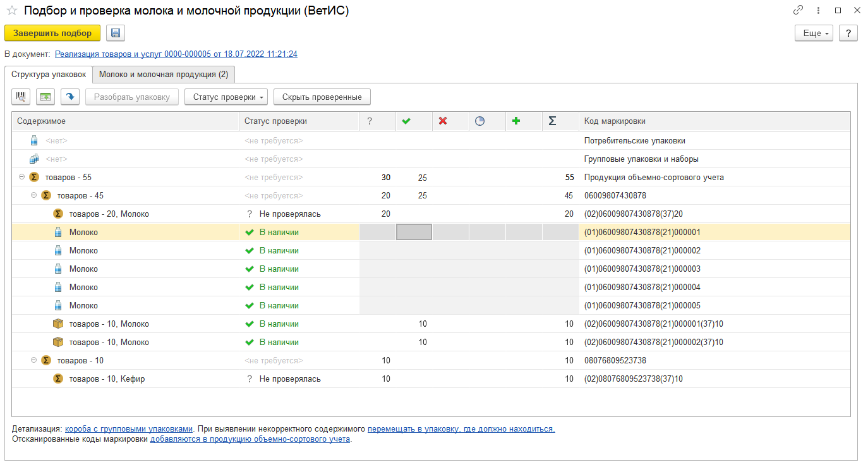This screenshot has width=868, height=467.
Task: Collapse the "товаров - 45" tree node
Action: pos(34,195)
